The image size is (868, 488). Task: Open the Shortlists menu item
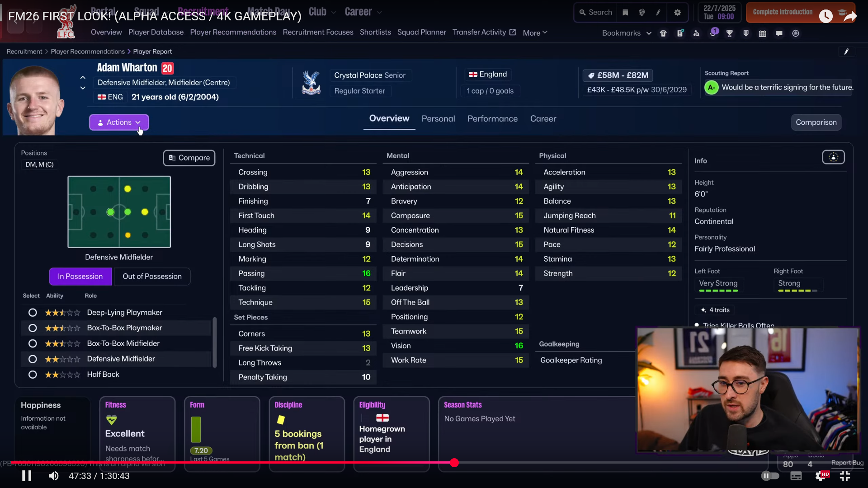pos(375,33)
